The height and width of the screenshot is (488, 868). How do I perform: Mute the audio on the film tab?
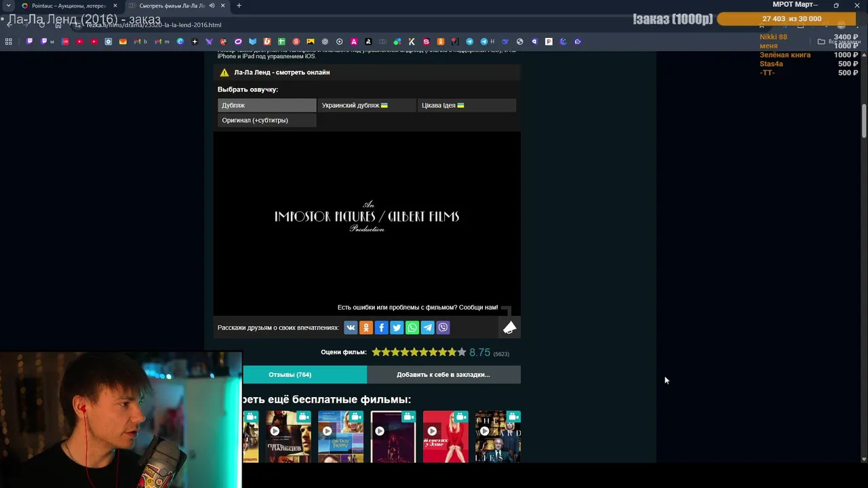tap(212, 5)
